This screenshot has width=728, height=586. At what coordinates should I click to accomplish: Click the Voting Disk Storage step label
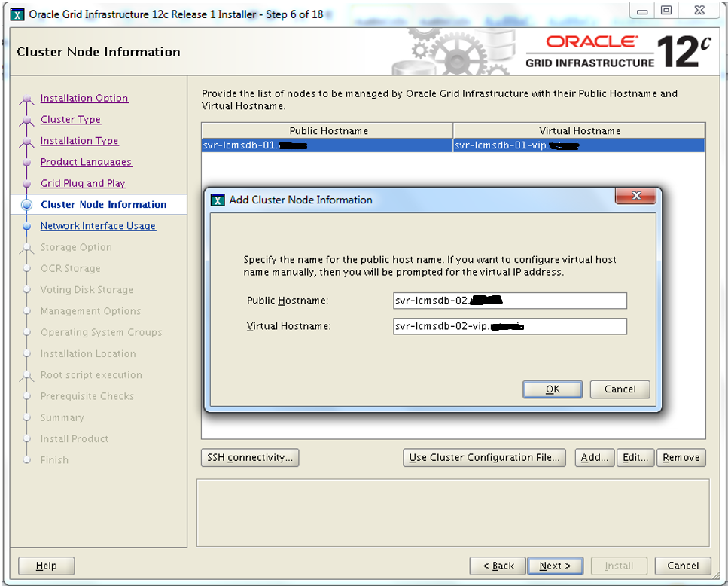[x=87, y=290]
